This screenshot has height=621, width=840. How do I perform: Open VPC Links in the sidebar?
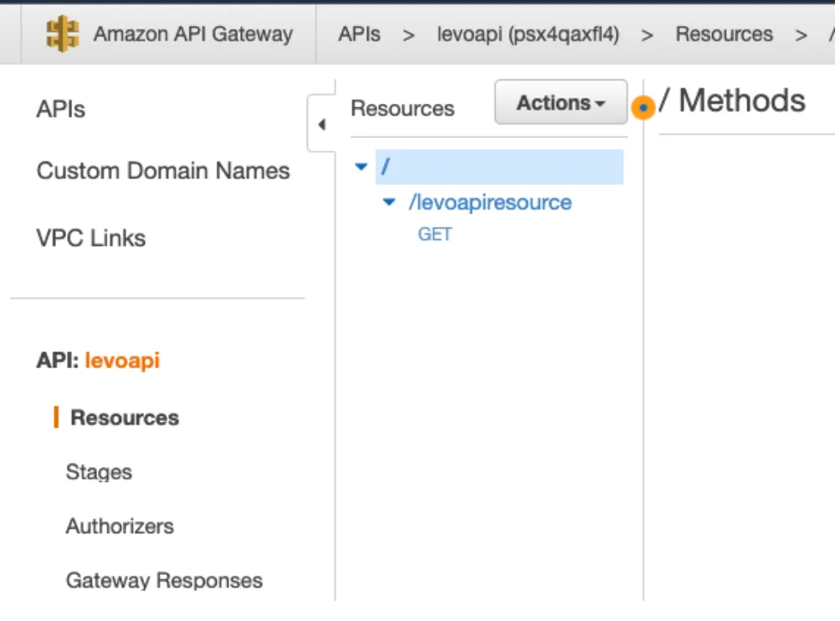click(x=90, y=238)
